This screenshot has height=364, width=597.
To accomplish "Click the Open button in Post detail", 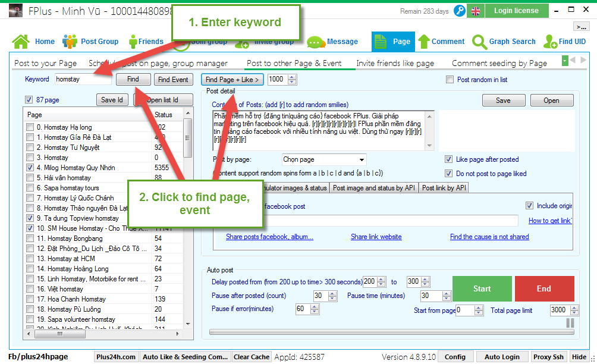I will [551, 101].
